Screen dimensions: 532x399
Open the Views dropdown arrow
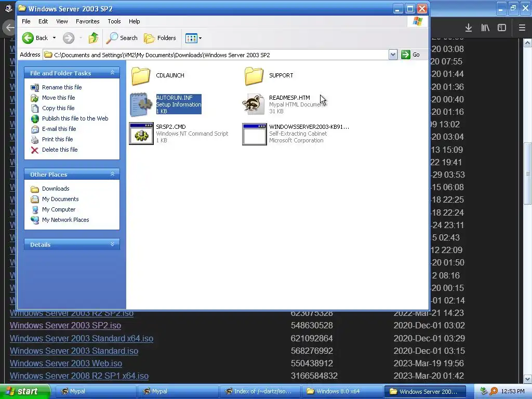[200, 38]
